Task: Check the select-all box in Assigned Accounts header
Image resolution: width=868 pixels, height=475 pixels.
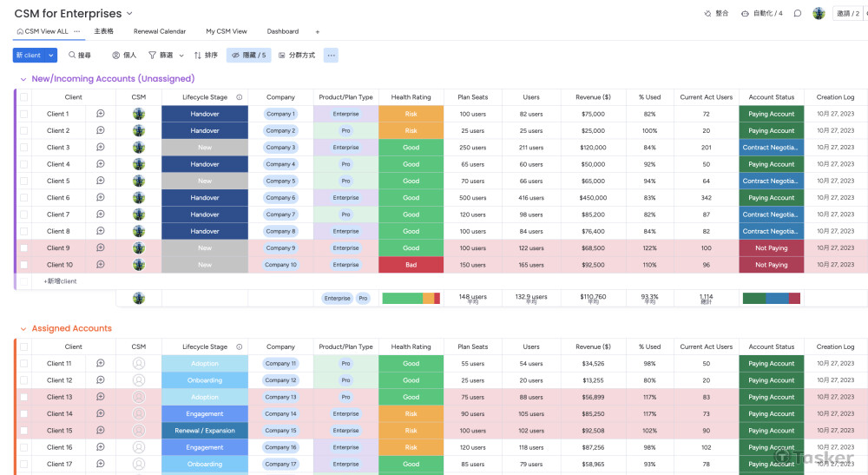Action: (24, 346)
